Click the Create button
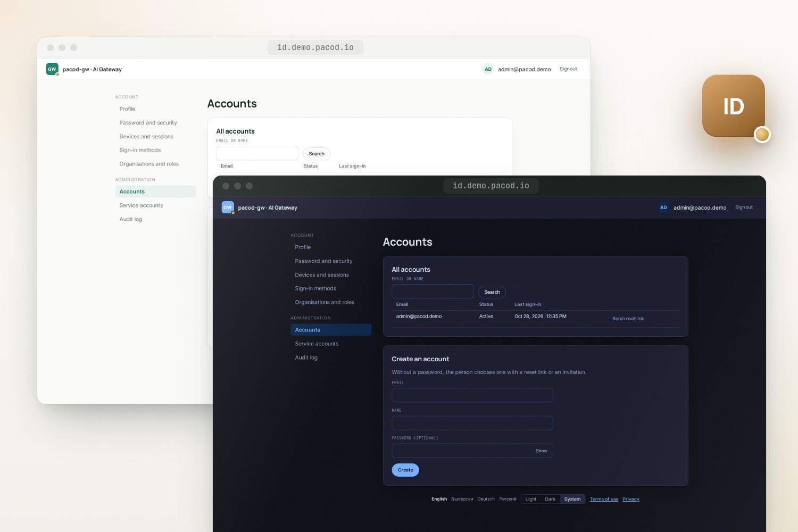Image resolution: width=798 pixels, height=532 pixels. (x=405, y=470)
